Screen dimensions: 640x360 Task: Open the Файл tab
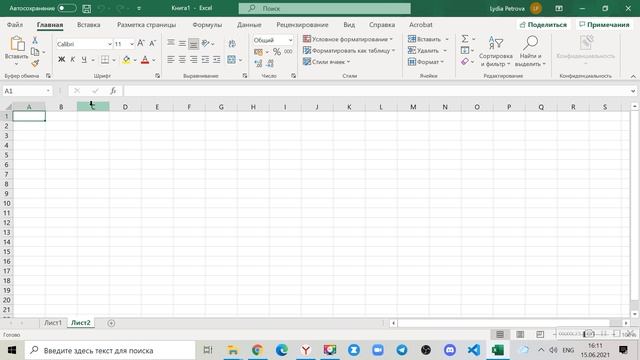click(x=15, y=24)
